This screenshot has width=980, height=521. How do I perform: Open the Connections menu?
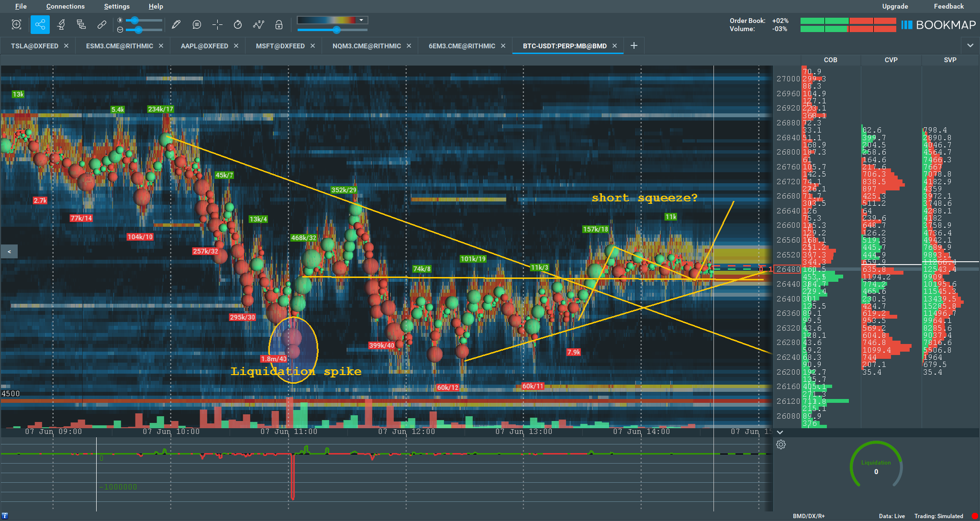coord(65,6)
